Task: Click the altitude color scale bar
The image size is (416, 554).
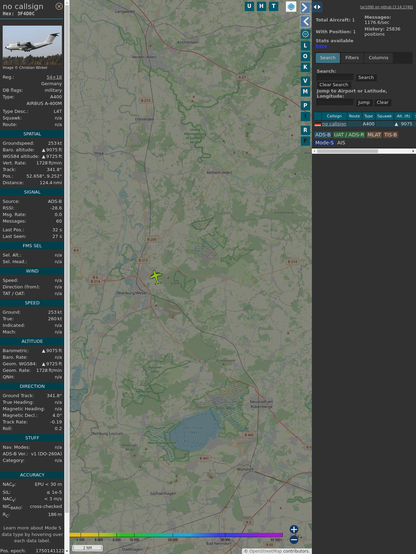Action: click(176, 535)
